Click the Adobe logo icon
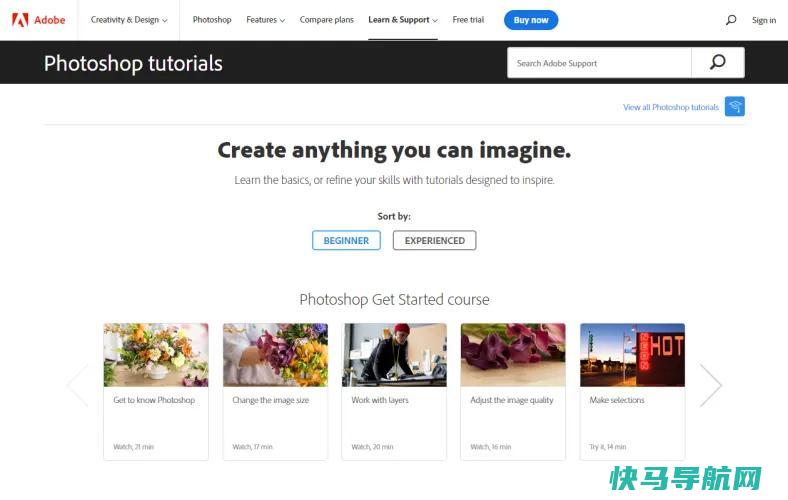 20,20
